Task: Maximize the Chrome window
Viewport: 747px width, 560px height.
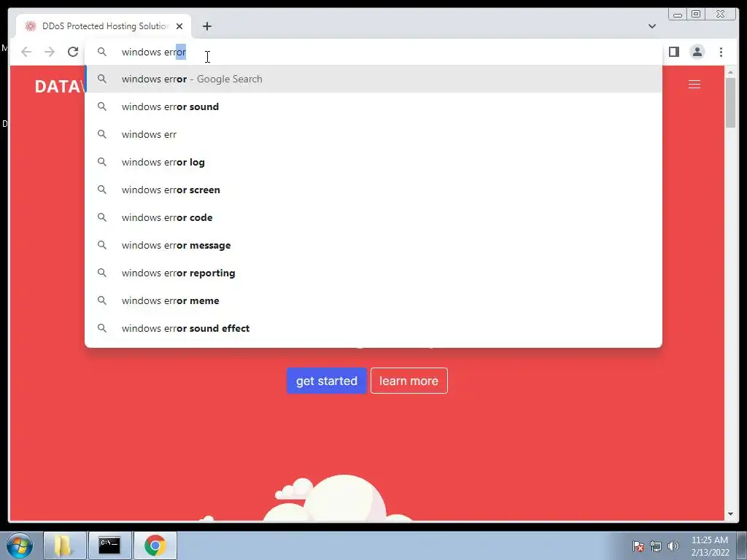Action: tap(696, 14)
